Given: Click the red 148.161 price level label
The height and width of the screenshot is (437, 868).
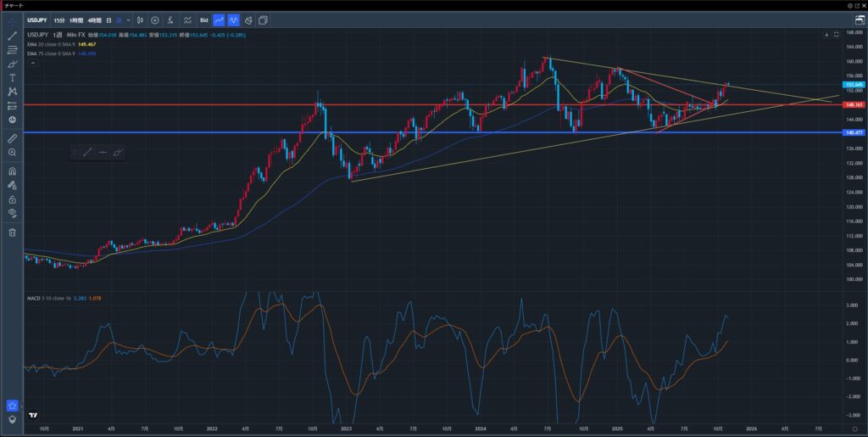Looking at the screenshot, I should [854, 104].
